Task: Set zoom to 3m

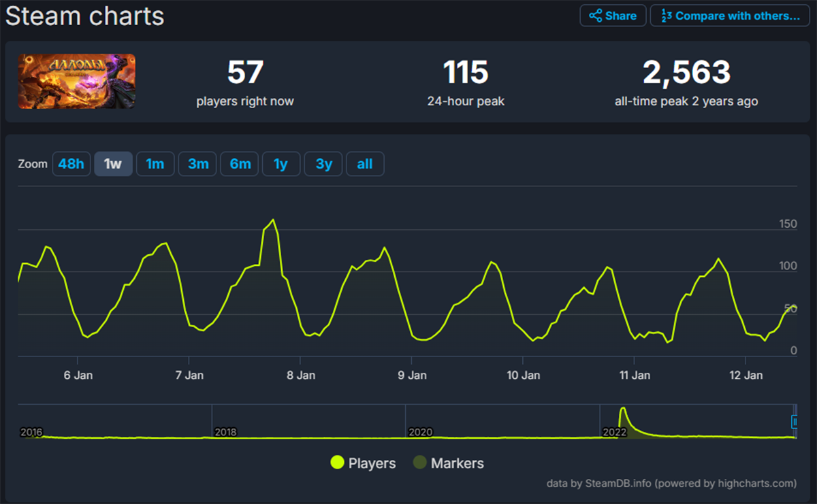Action: click(197, 164)
